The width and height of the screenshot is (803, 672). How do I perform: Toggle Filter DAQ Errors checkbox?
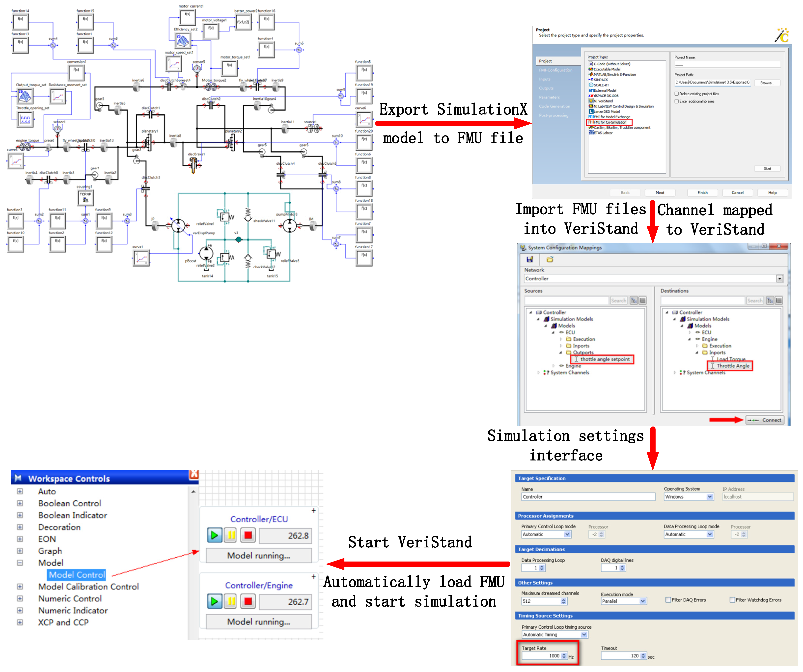click(x=668, y=600)
